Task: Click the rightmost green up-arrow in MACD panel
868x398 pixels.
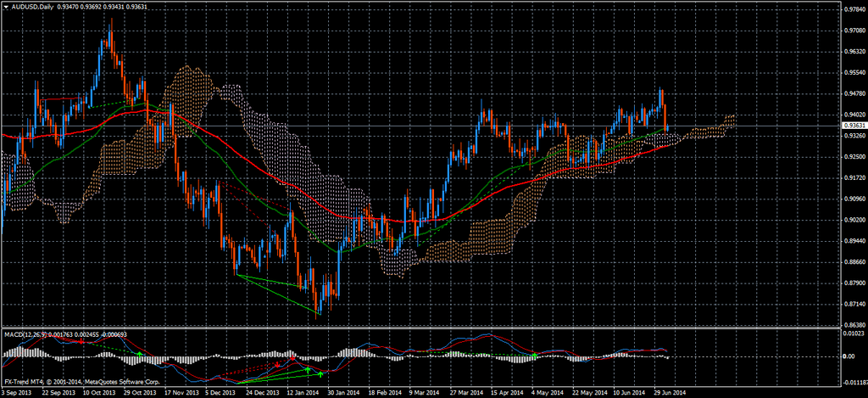Action: point(534,356)
